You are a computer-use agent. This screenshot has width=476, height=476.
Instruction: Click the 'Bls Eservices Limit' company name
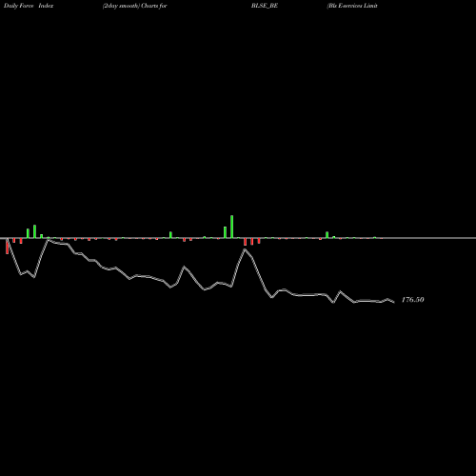click(x=352, y=6)
